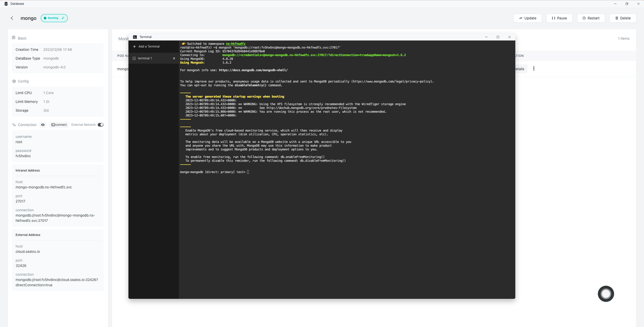This screenshot has height=327, width=644.
Task: Click the plus icon to add a terminal
Action: [x=134, y=46]
